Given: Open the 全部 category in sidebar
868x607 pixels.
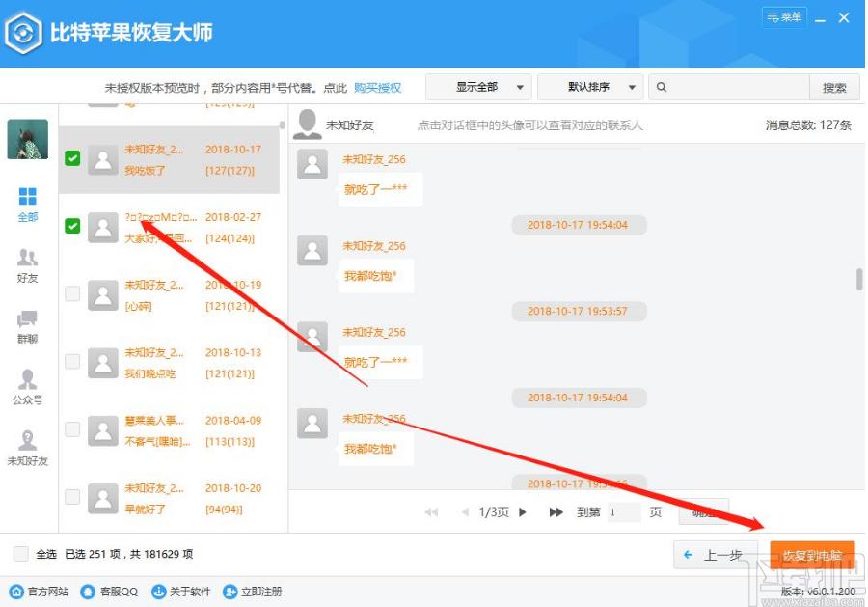Looking at the screenshot, I should tap(27, 204).
